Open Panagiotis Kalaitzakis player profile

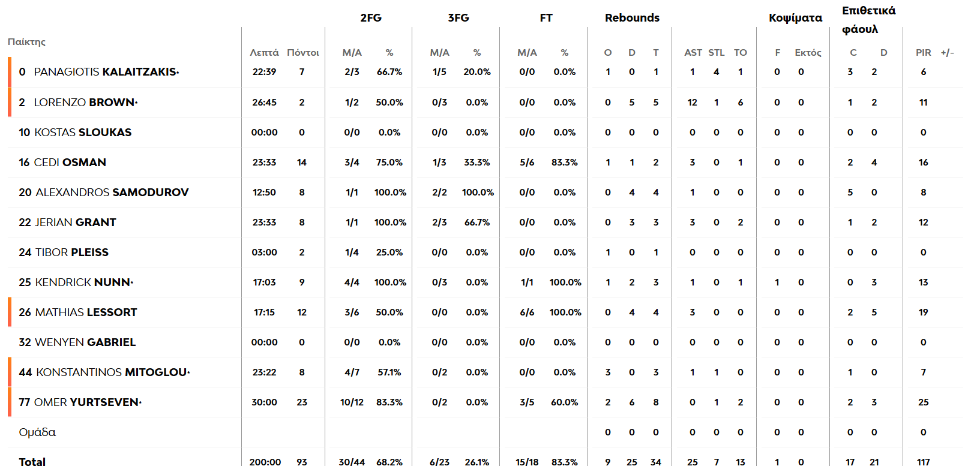click(106, 72)
